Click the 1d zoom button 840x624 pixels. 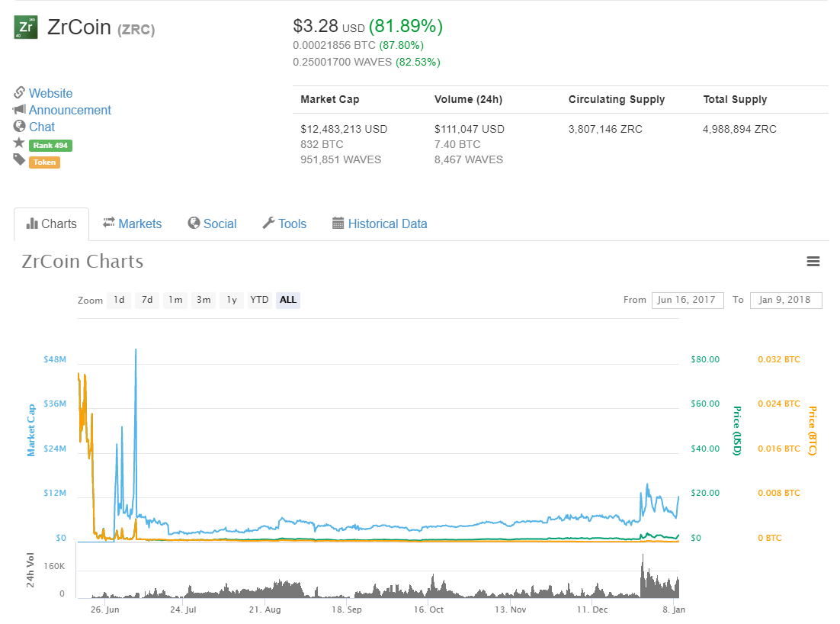[119, 300]
